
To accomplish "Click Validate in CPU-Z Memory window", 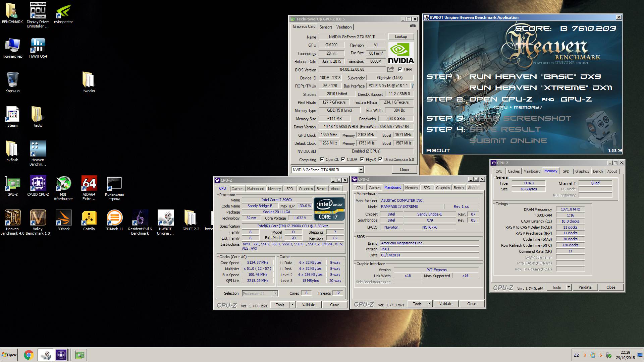I will (x=585, y=287).
